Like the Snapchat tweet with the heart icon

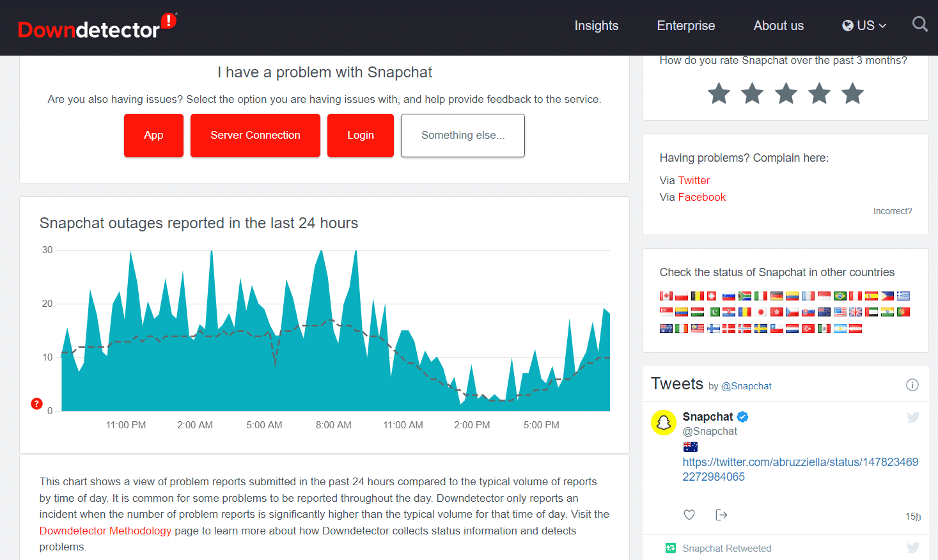(689, 515)
